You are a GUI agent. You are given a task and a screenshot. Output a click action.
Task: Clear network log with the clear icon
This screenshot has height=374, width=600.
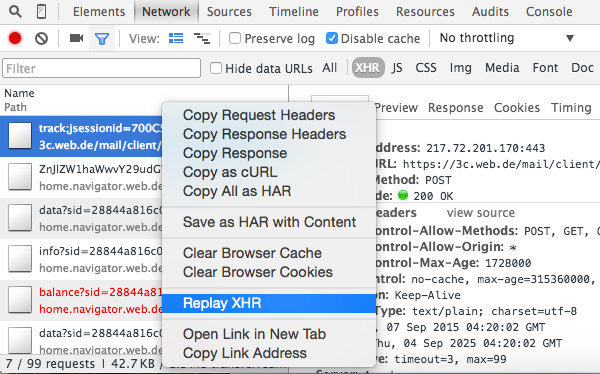point(41,38)
